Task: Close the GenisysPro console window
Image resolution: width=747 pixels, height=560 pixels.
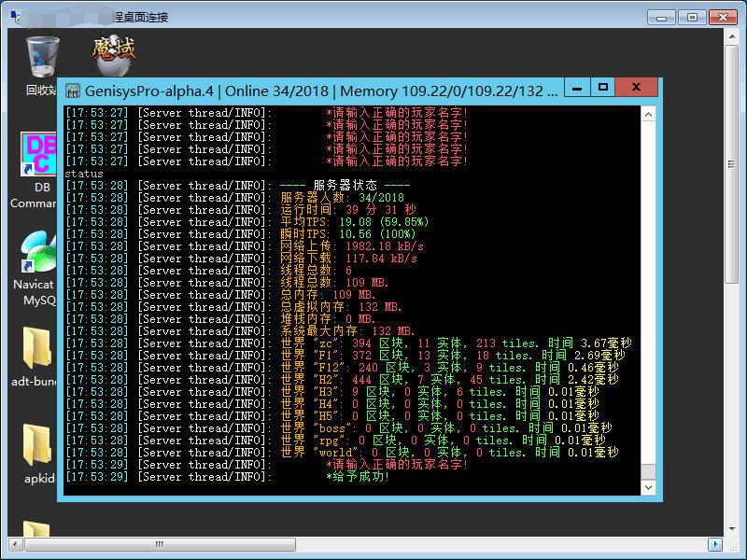Action: point(636,88)
